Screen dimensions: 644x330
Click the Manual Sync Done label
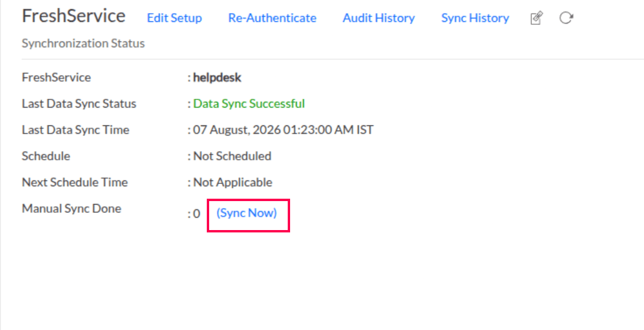point(71,208)
